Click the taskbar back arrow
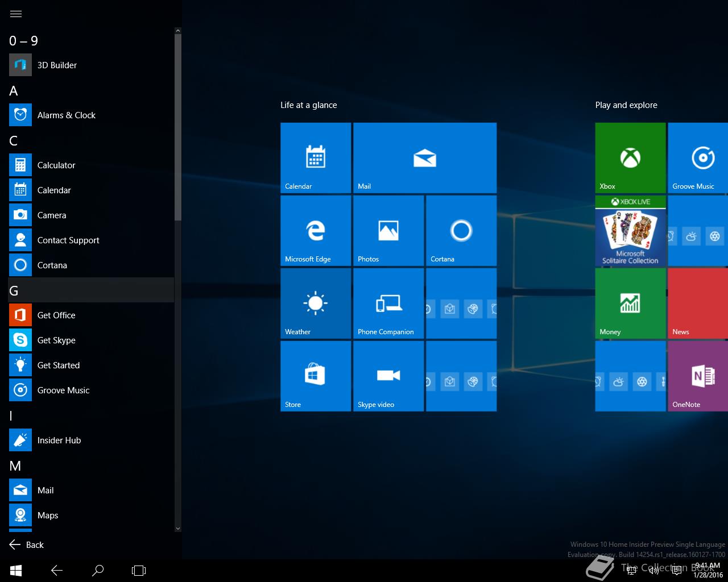Image resolution: width=728 pixels, height=582 pixels. pyautogui.click(x=57, y=570)
